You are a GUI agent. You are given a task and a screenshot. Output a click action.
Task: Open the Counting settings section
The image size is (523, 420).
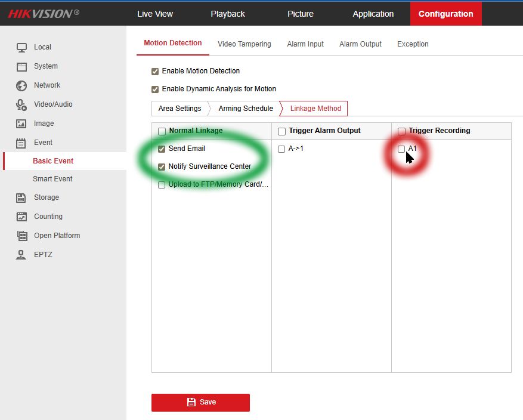point(48,217)
